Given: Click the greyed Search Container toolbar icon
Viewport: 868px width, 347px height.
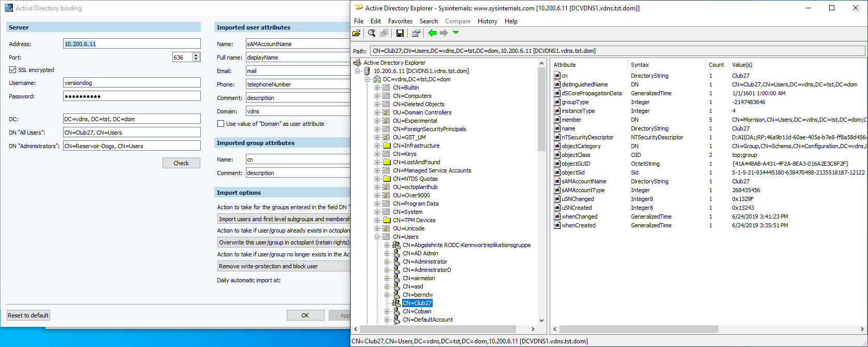Looking at the screenshot, I should pos(384,33).
